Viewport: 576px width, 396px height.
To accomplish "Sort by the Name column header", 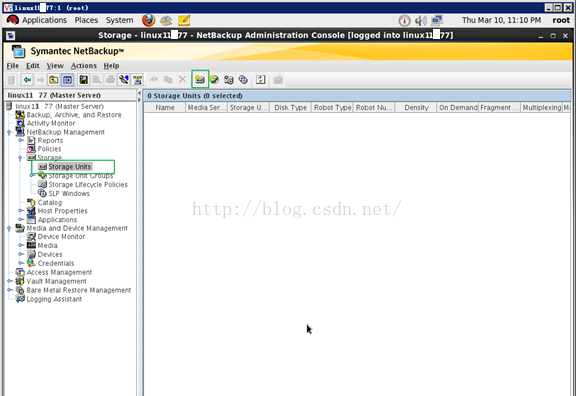I will 165,108.
